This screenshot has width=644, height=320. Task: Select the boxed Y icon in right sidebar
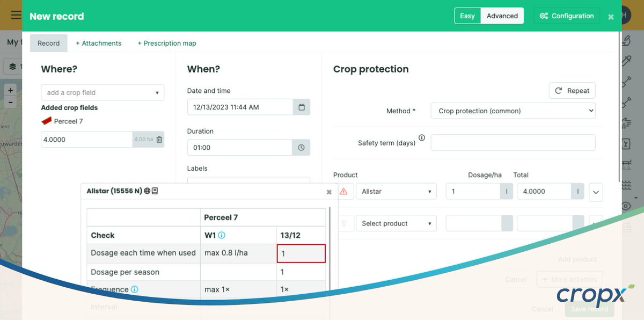click(626, 144)
